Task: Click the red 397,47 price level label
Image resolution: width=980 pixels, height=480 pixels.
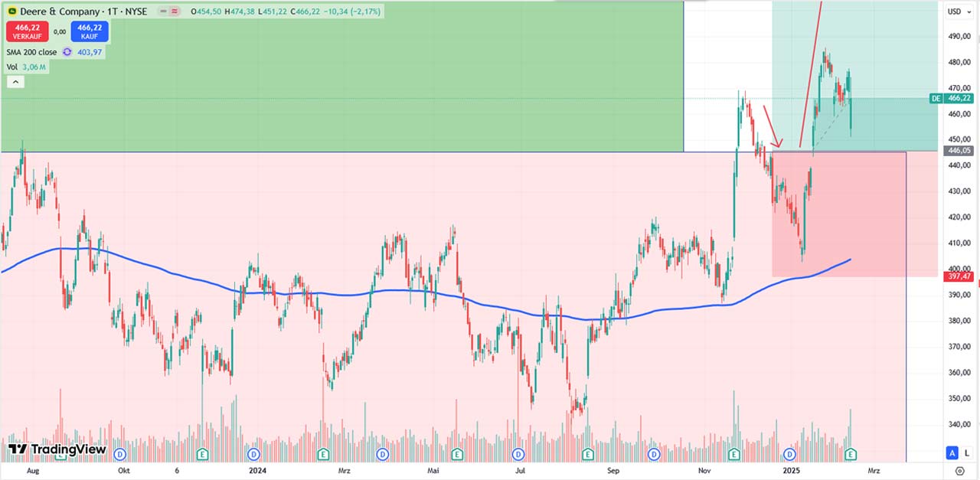Action: point(959,276)
